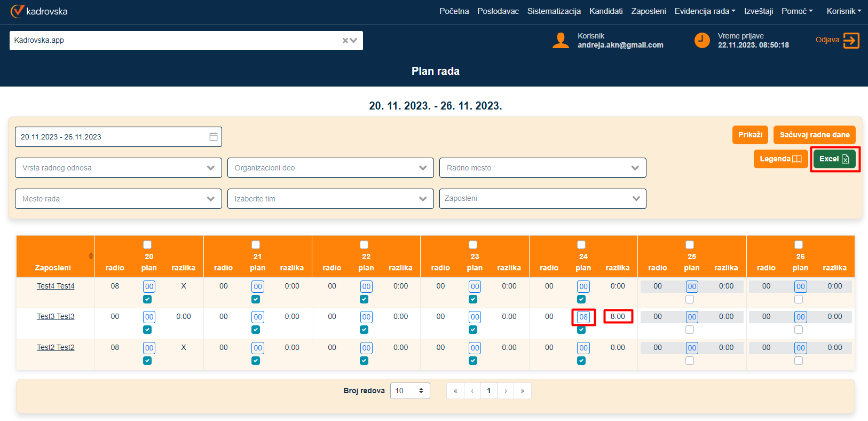Click the Odjava logout arrow icon
The image size is (868, 421).
point(851,41)
